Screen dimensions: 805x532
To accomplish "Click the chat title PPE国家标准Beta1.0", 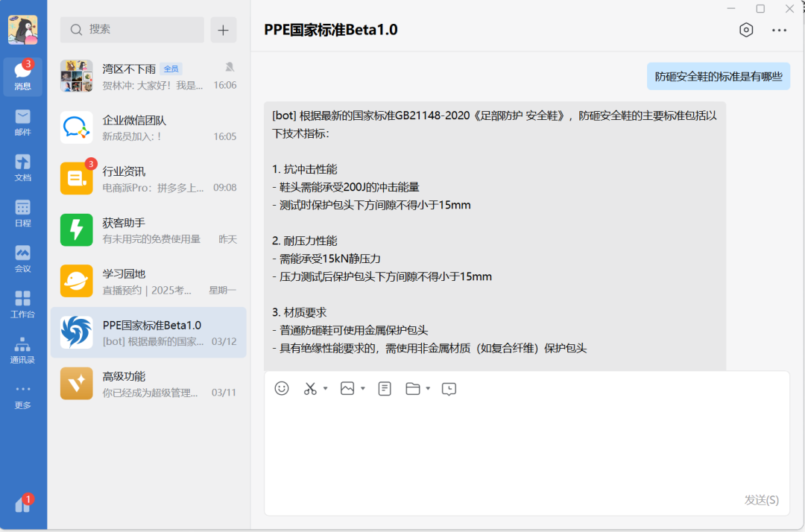I will 331,30.
